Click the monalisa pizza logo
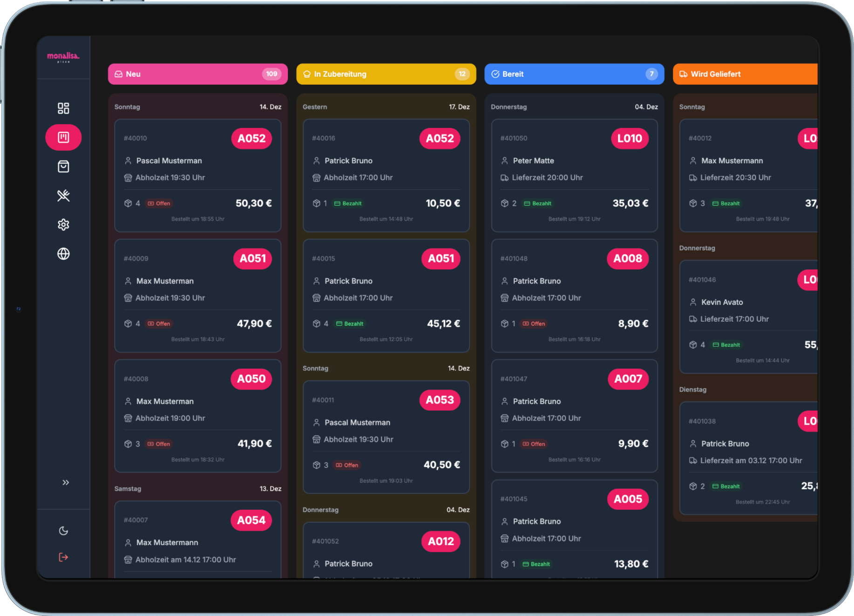 (x=63, y=57)
